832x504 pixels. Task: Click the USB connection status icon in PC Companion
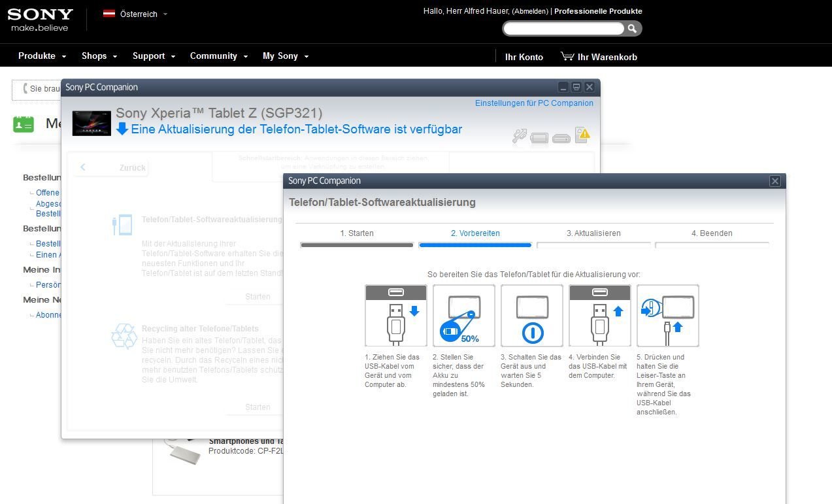[x=520, y=136]
